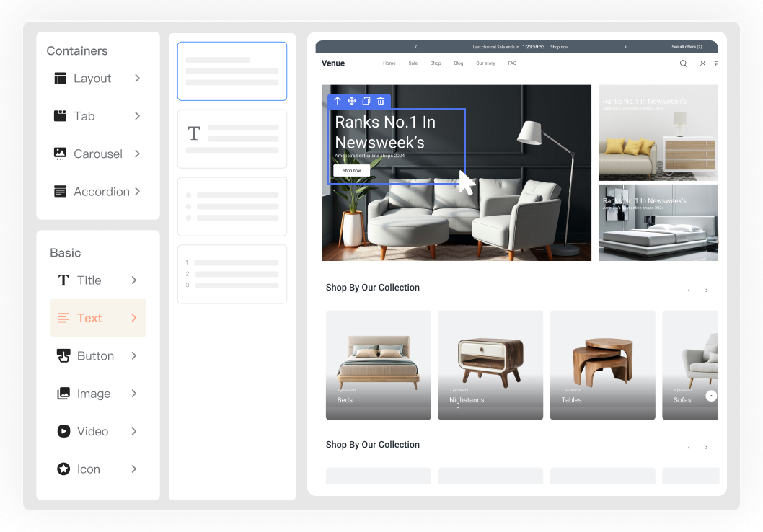763x532 pixels.
Task: Open the Blog menu item
Action: pos(459,63)
